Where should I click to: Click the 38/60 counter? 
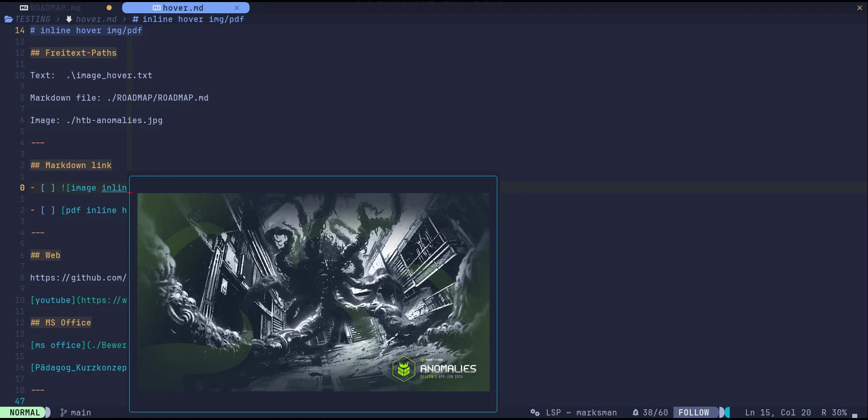655,412
